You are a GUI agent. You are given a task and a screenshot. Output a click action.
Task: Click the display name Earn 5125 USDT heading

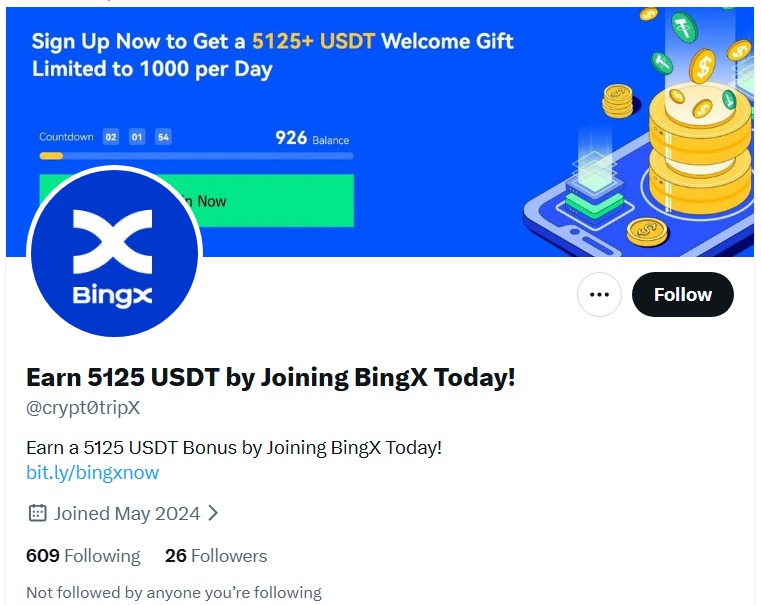click(x=270, y=377)
